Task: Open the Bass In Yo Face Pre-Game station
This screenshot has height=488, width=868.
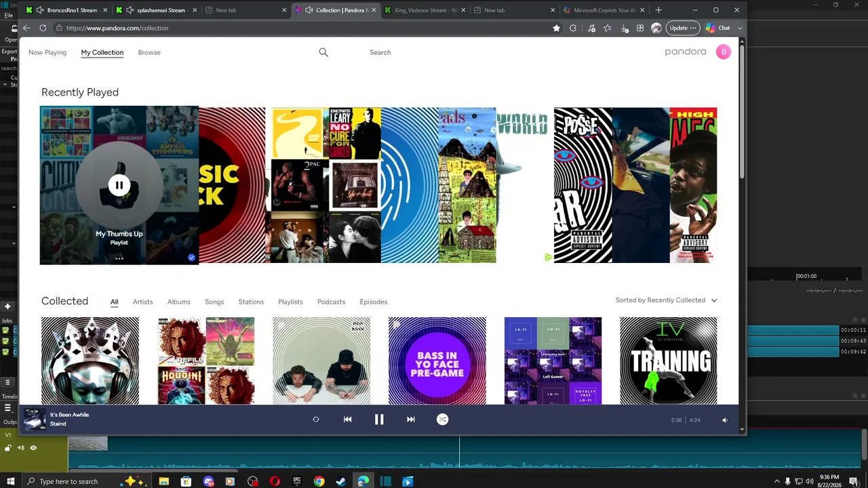Action: tap(437, 361)
